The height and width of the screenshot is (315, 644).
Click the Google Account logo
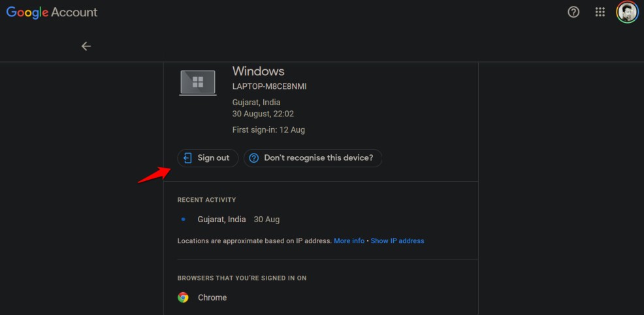click(x=52, y=12)
